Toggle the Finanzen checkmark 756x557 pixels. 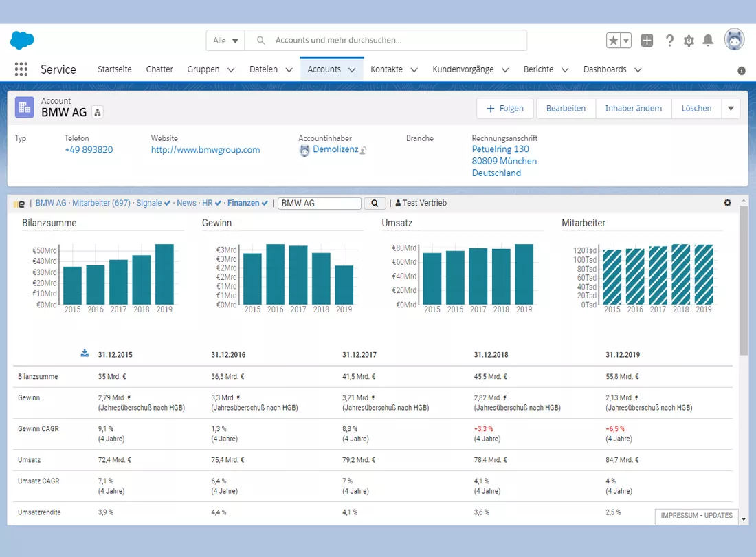coord(265,204)
